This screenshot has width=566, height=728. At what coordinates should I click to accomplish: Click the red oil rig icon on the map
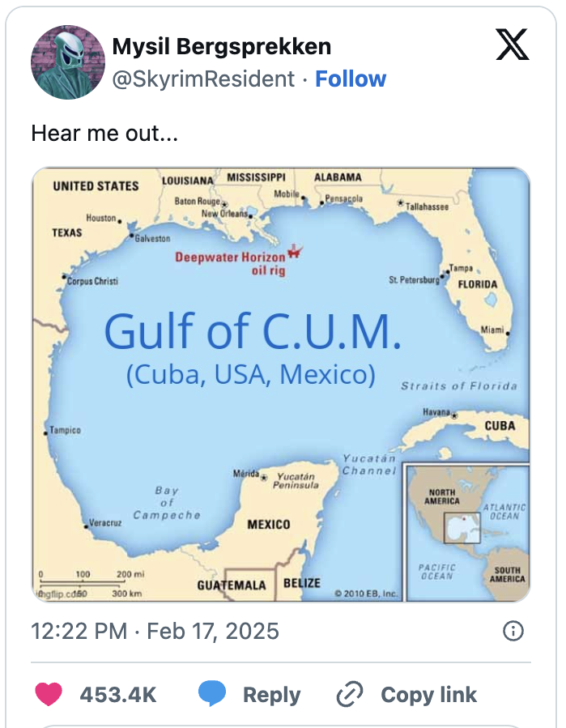pyautogui.click(x=294, y=252)
